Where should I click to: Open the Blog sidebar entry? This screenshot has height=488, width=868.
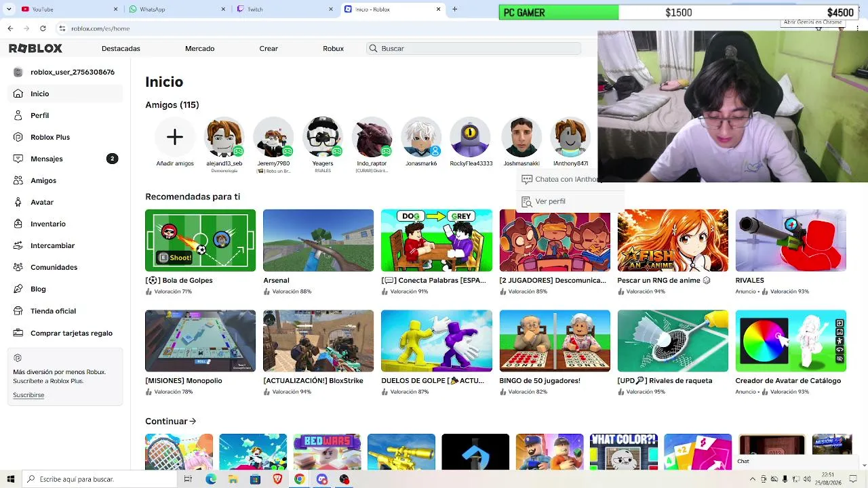[65, 289]
